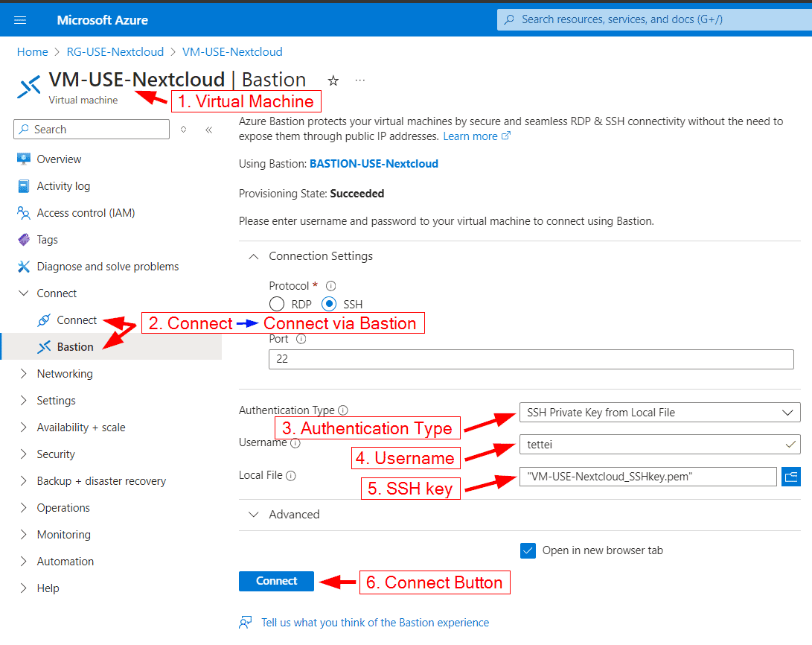Open Activity log page

pos(63,186)
